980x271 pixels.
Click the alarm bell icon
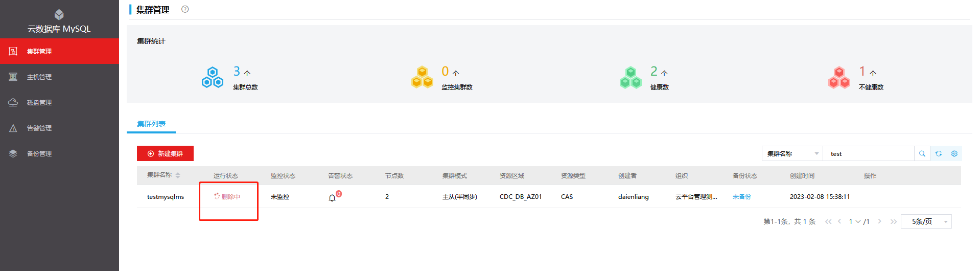(x=333, y=197)
